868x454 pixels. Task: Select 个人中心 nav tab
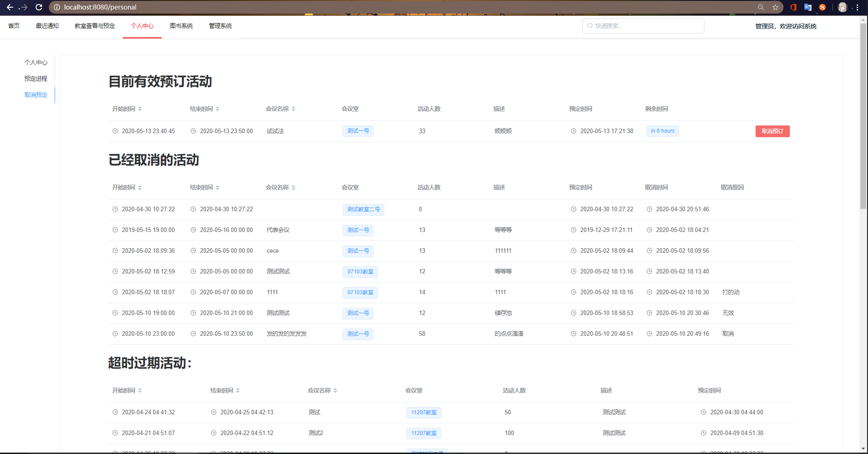[x=142, y=26]
